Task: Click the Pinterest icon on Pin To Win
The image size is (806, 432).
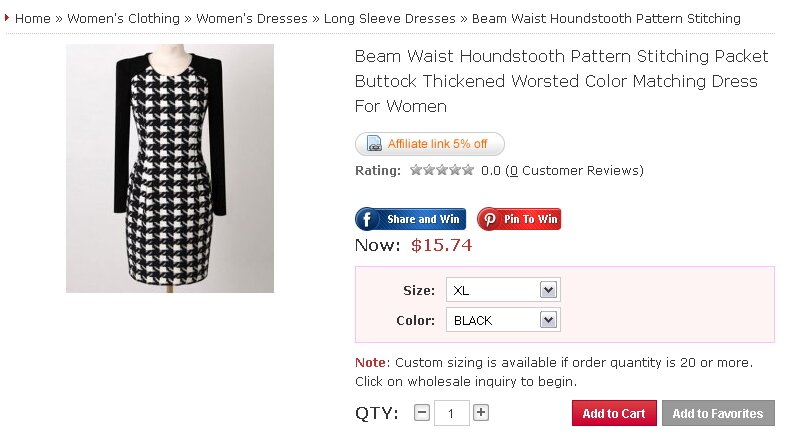Action: point(489,219)
